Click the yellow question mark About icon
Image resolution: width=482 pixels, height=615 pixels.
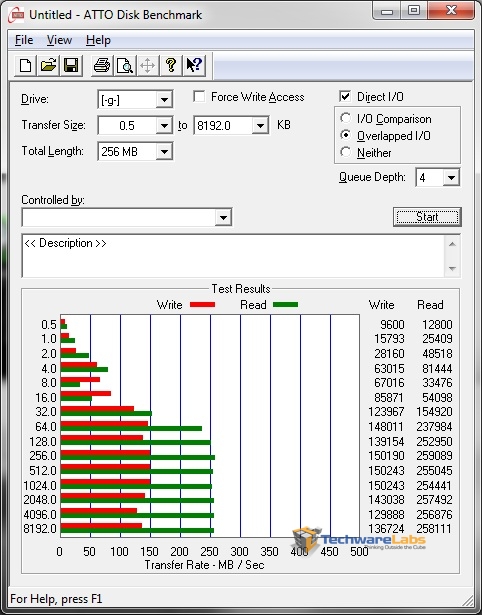point(171,65)
